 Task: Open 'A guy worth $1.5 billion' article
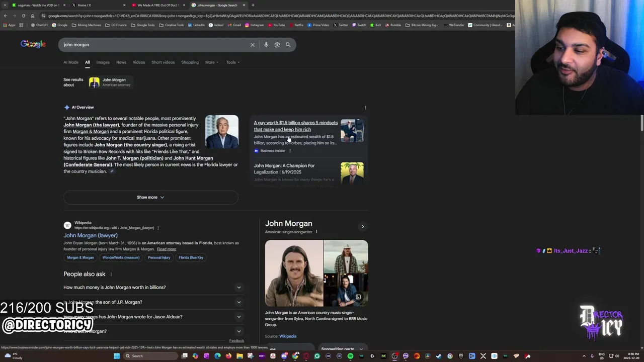pos(296,126)
